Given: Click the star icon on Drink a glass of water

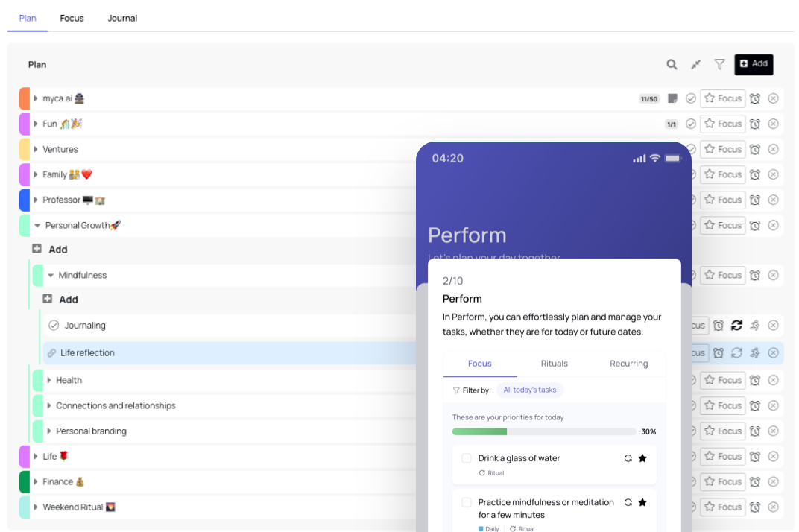Looking at the screenshot, I should [642, 458].
